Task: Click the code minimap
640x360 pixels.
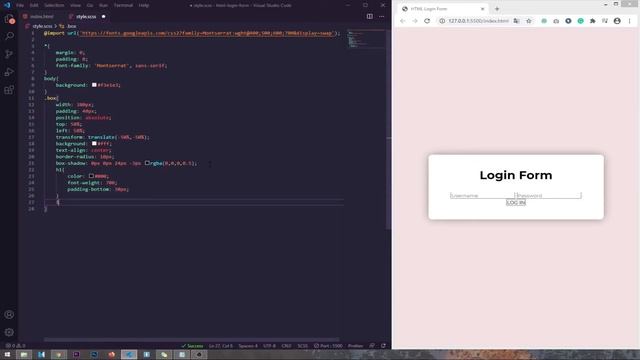Action: click(x=366, y=39)
